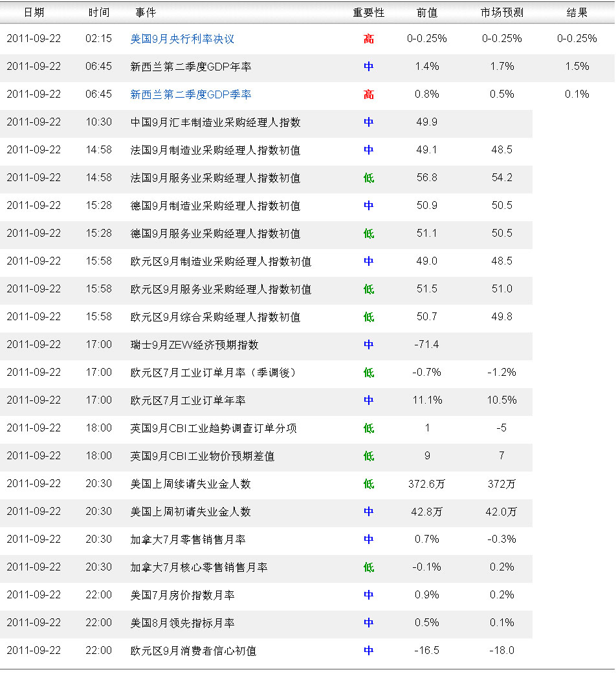Screen dimensions: 616x674
Task: Select event 美国上周初请失业金人数
Action: pyautogui.click(x=190, y=512)
